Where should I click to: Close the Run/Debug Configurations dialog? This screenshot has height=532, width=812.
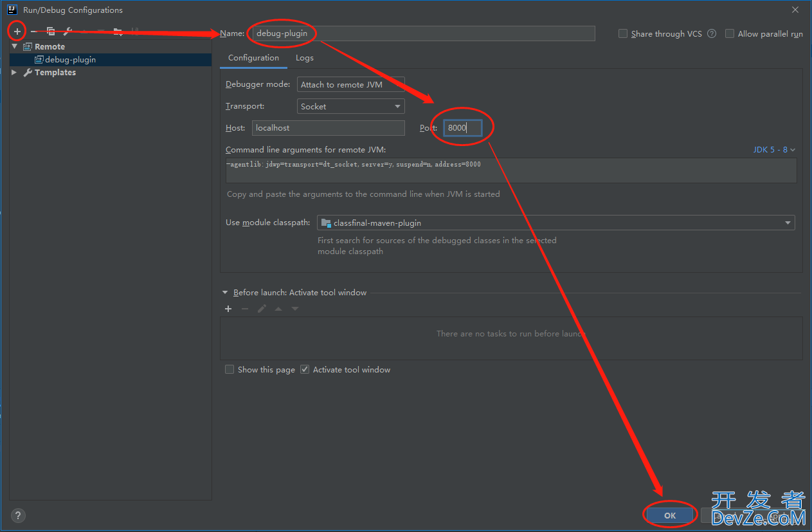795,10
